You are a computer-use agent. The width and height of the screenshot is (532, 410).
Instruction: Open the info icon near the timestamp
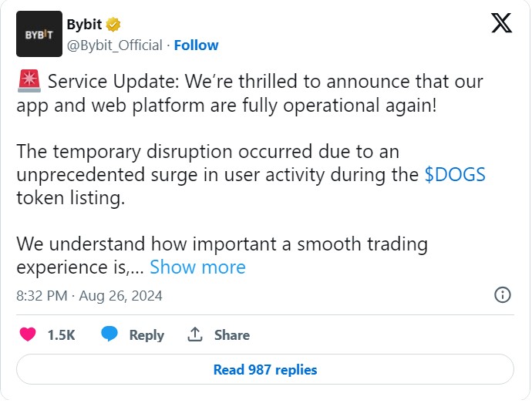[x=502, y=295]
